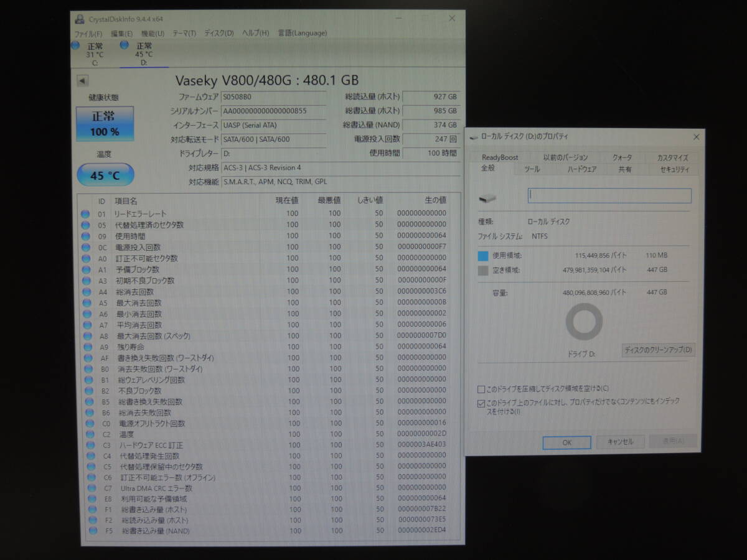Open the 言語(Language) menu

point(303,33)
